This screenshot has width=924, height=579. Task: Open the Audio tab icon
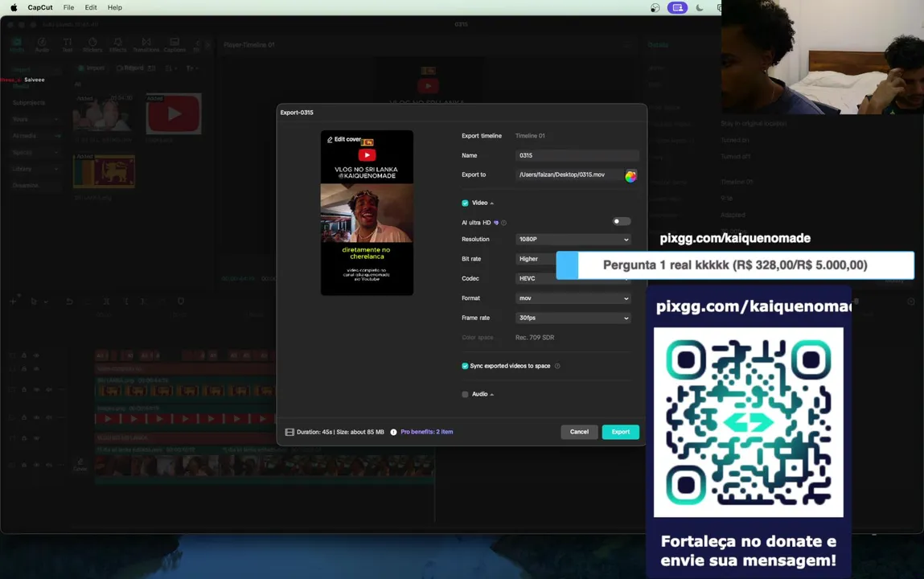click(x=42, y=45)
